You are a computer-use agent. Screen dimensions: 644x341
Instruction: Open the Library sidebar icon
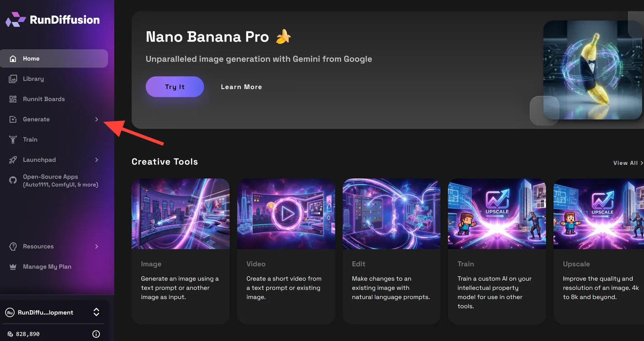tap(13, 79)
